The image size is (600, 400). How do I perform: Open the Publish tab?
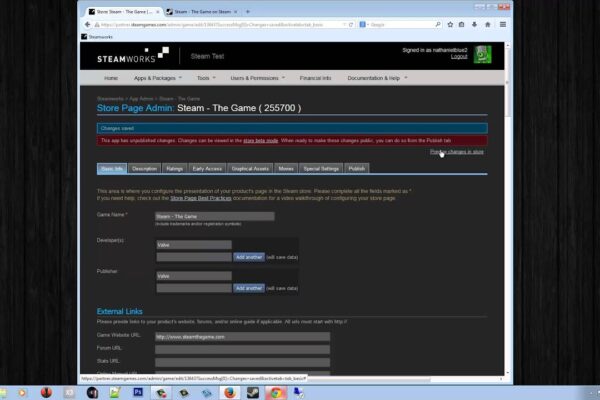pyautogui.click(x=357, y=169)
